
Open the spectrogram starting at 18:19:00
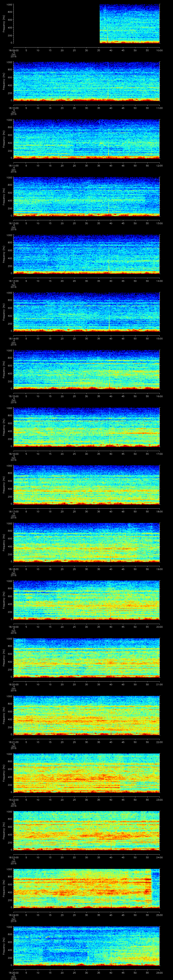point(87,600)
